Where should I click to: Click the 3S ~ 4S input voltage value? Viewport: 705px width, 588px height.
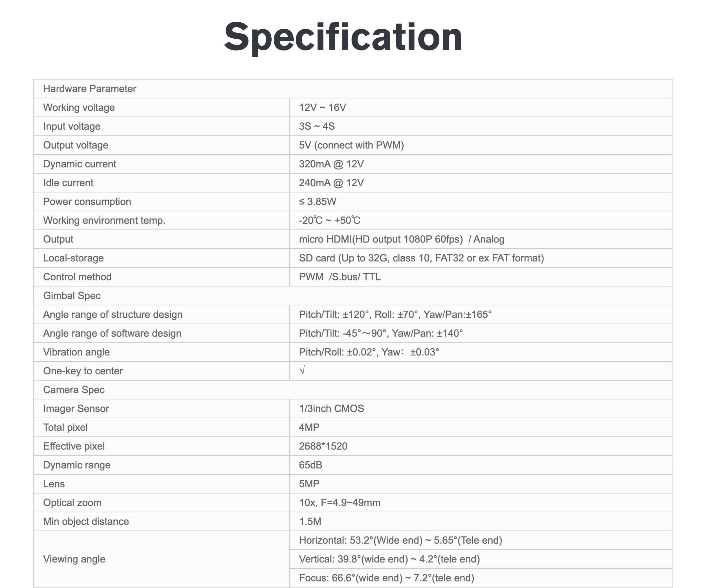(317, 126)
